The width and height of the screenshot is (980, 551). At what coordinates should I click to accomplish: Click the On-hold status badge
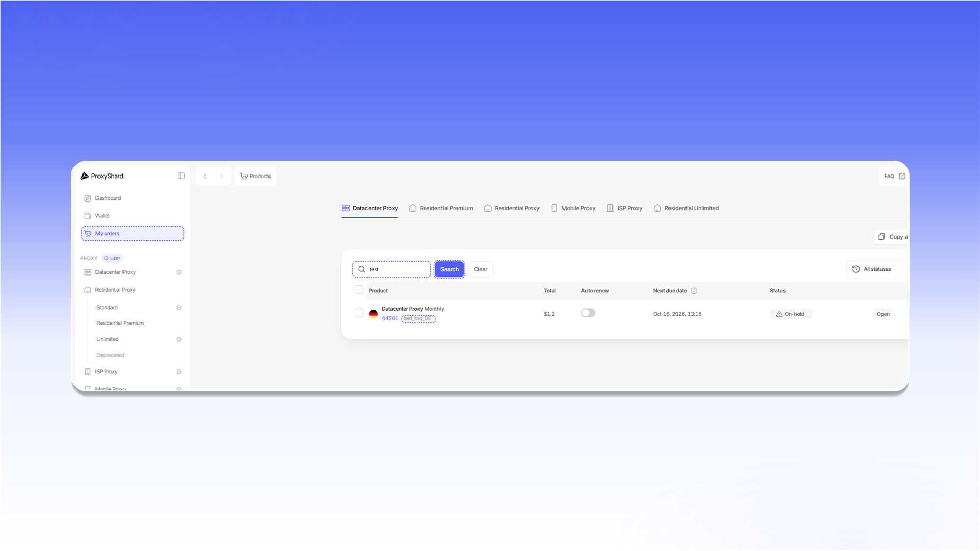point(791,314)
